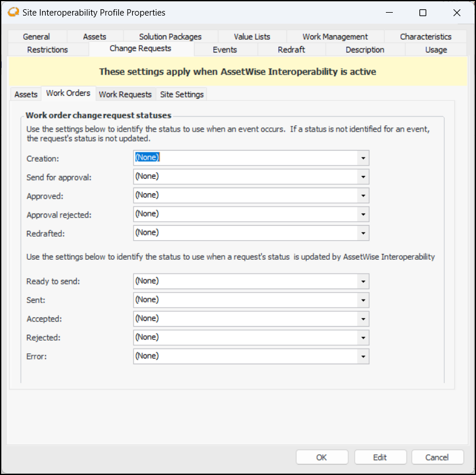Viewport: 476px width, 475px height.
Task: Open the Redrafted status dropdown
Action: tap(363, 233)
